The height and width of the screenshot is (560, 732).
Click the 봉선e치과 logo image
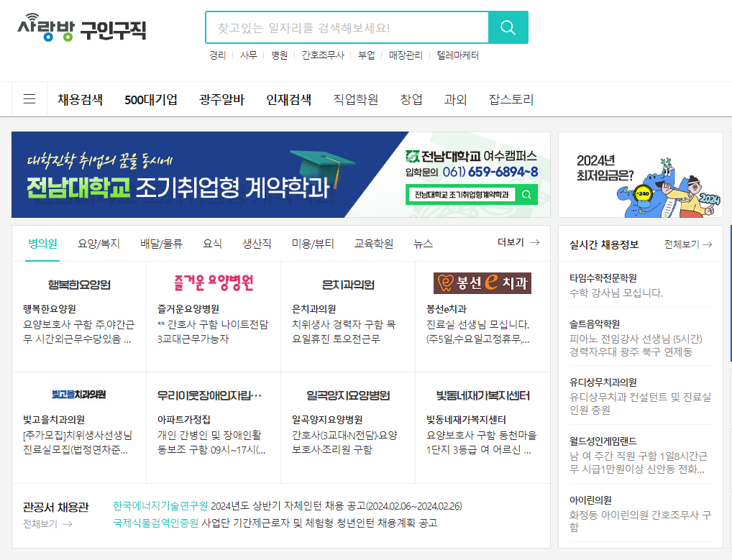coord(482,283)
